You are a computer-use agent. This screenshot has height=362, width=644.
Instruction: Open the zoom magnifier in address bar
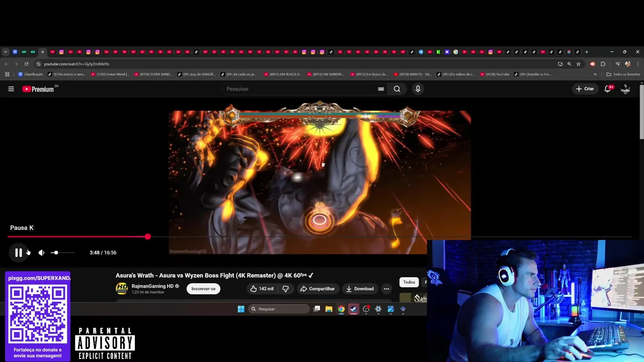(x=569, y=64)
